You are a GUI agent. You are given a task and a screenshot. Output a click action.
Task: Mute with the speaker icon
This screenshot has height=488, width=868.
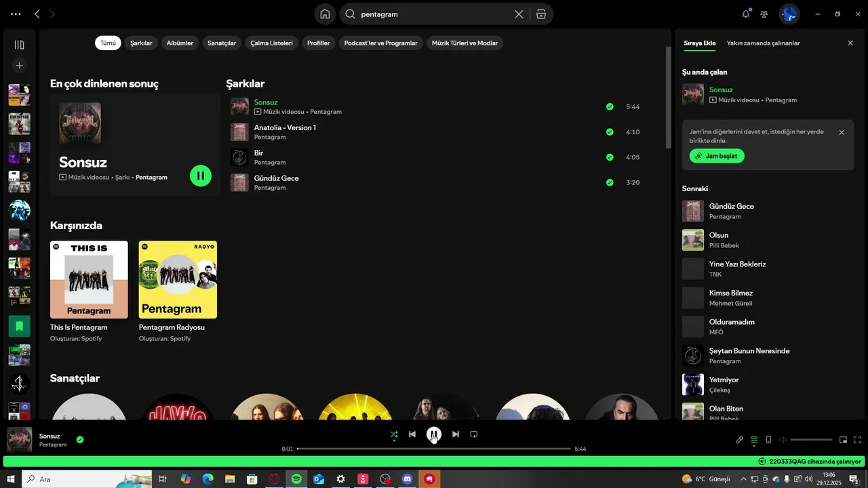pos(783,440)
